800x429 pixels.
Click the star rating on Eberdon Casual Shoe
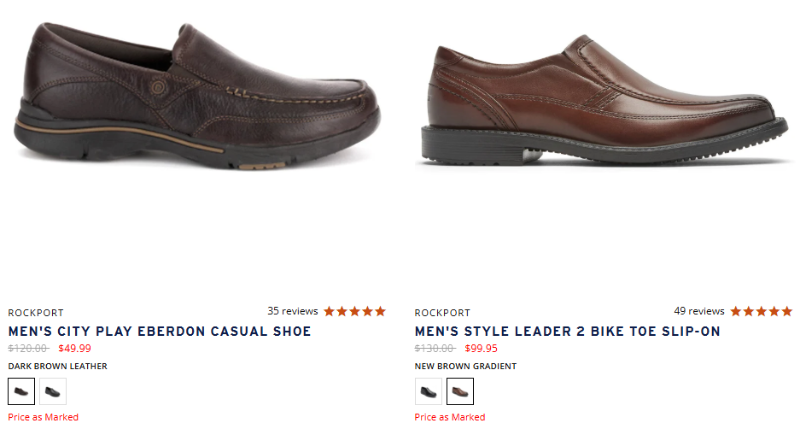(354, 311)
